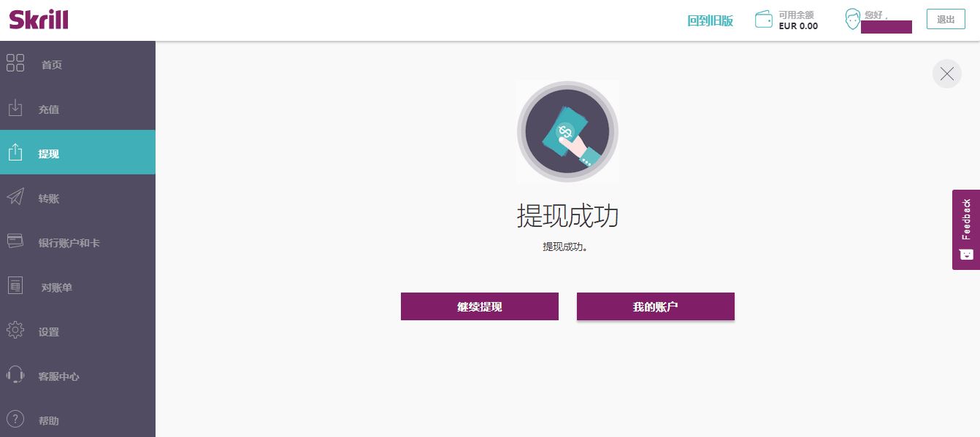Image resolution: width=980 pixels, height=437 pixels.
Task: Click the 提现成功 heading
Action: tap(567, 216)
